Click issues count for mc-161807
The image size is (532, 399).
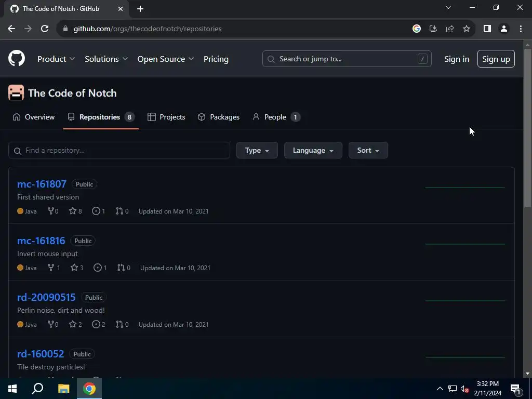(98, 211)
